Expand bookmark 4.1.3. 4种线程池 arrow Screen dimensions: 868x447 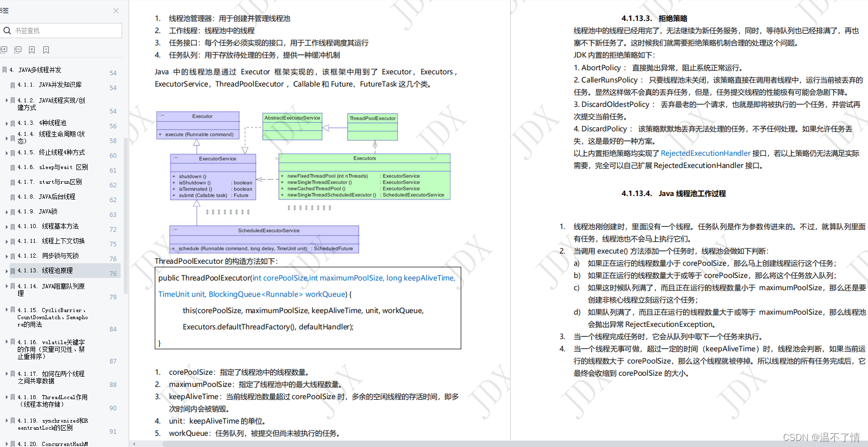(7, 123)
